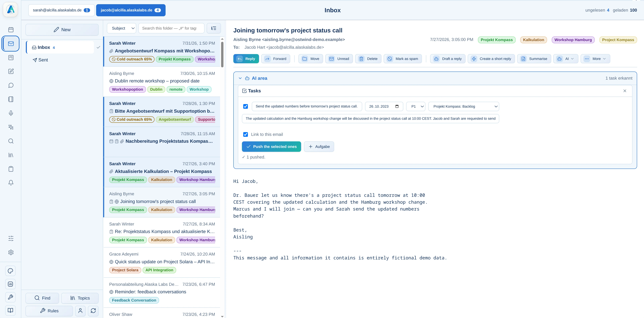Open the clipboard sidebar icon
The width and height of the screenshot is (644, 318).
coord(11,169)
